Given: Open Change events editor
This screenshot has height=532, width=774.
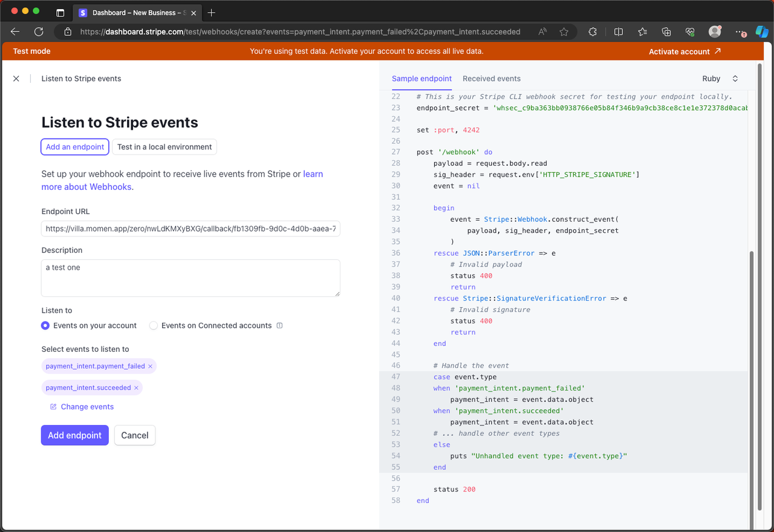Looking at the screenshot, I should 82,407.
